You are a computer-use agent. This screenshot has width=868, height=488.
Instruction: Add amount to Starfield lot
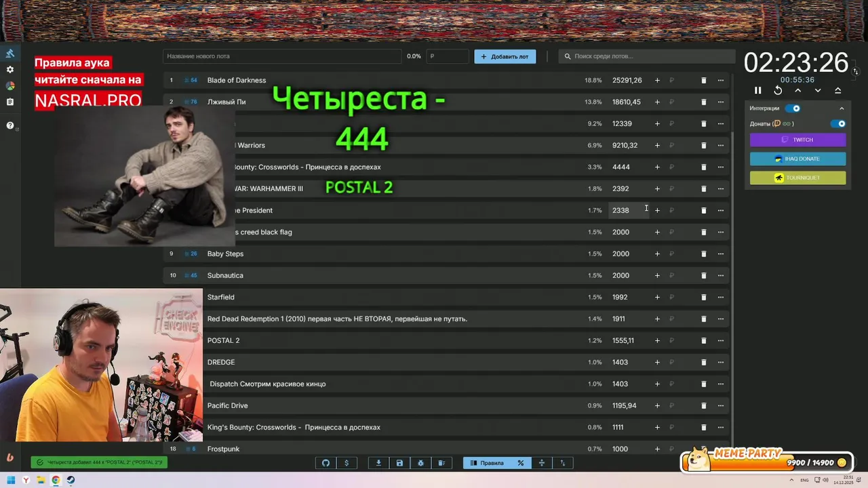tap(657, 297)
